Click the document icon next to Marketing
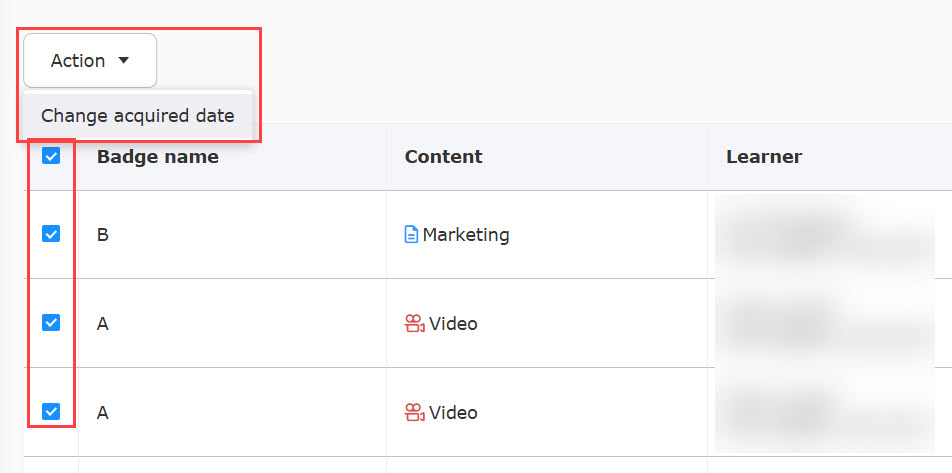 coord(411,235)
